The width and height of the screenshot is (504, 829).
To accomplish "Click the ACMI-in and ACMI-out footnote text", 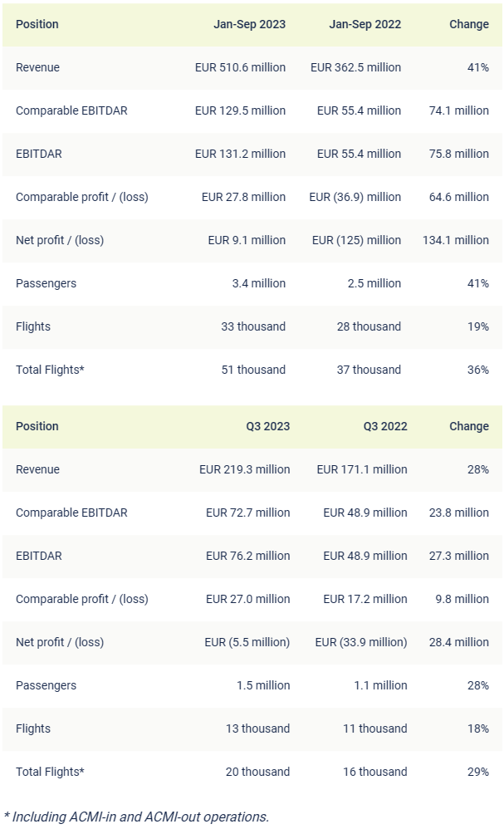I will [x=136, y=817].
